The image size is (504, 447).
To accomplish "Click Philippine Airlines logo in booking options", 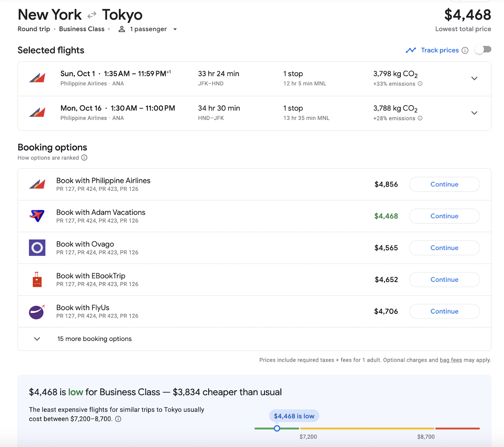I will click(37, 184).
